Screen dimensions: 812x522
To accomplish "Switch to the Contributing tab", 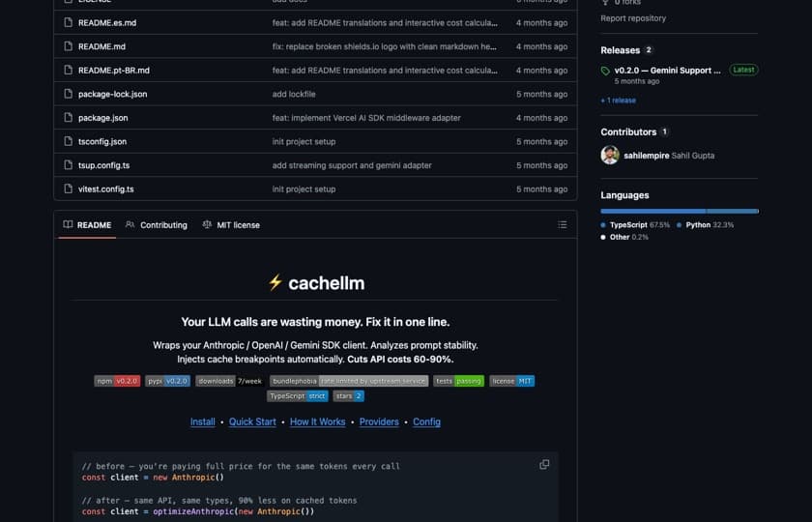I will (157, 224).
